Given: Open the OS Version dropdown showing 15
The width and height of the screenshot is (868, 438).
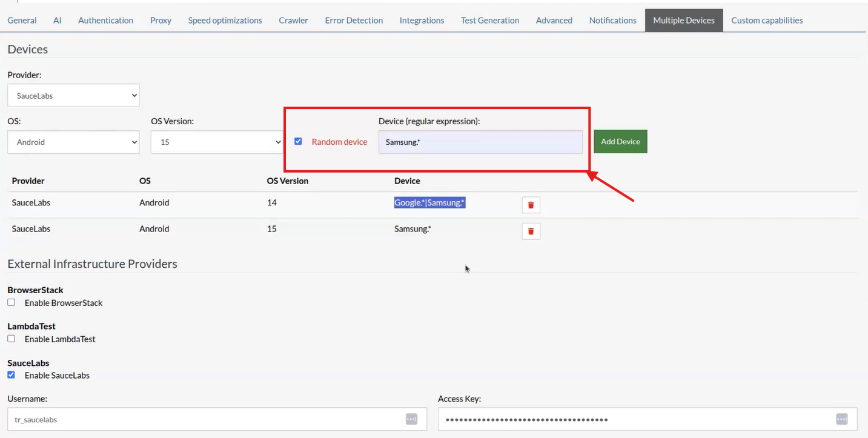Looking at the screenshot, I should tap(217, 142).
